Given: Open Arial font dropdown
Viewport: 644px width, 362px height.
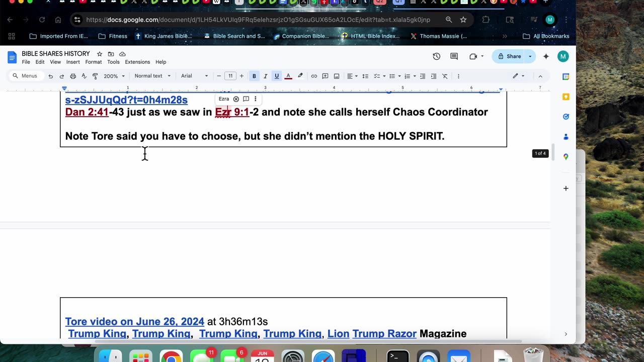Looking at the screenshot, I should (x=195, y=76).
